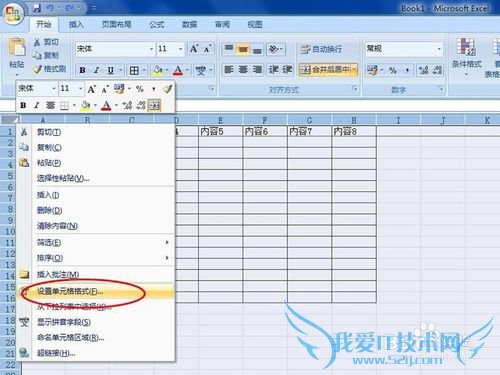Toggle bold in mini toolbar
This screenshot has width=500, height=375.
click(x=23, y=106)
